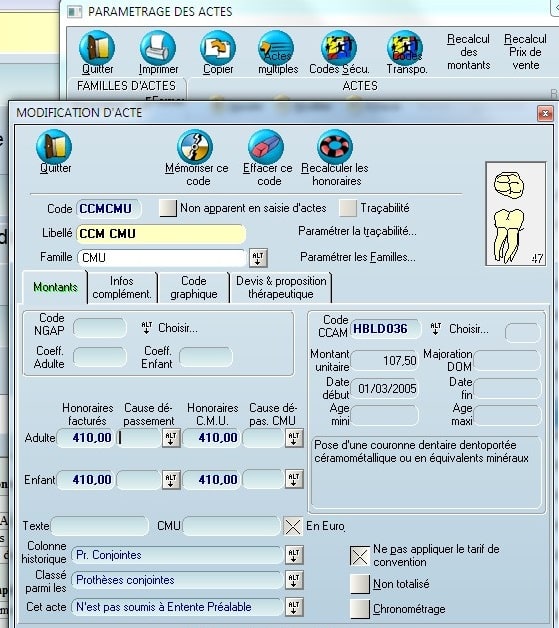The height and width of the screenshot is (628, 559).
Task: Open Actes multiples icon
Action: point(276,48)
